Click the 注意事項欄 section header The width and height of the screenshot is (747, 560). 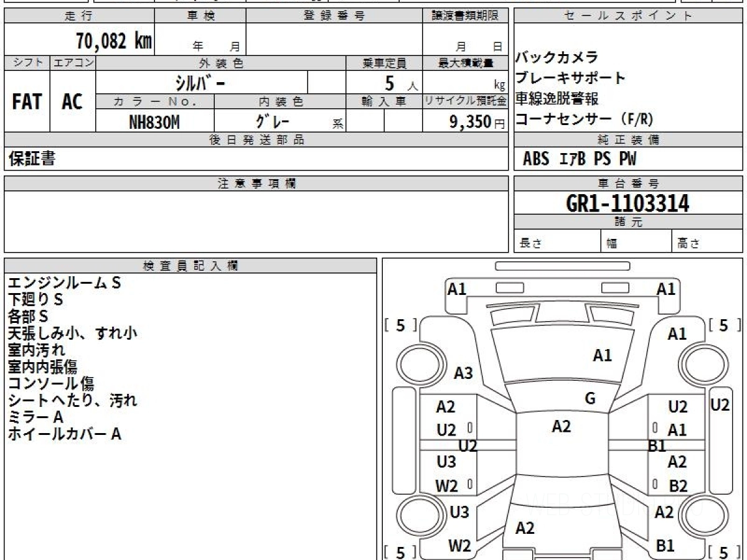point(256,184)
